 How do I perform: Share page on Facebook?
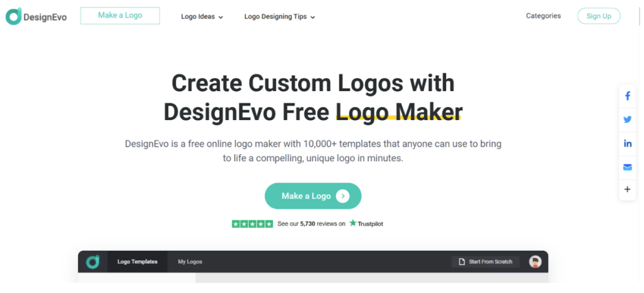tap(627, 96)
